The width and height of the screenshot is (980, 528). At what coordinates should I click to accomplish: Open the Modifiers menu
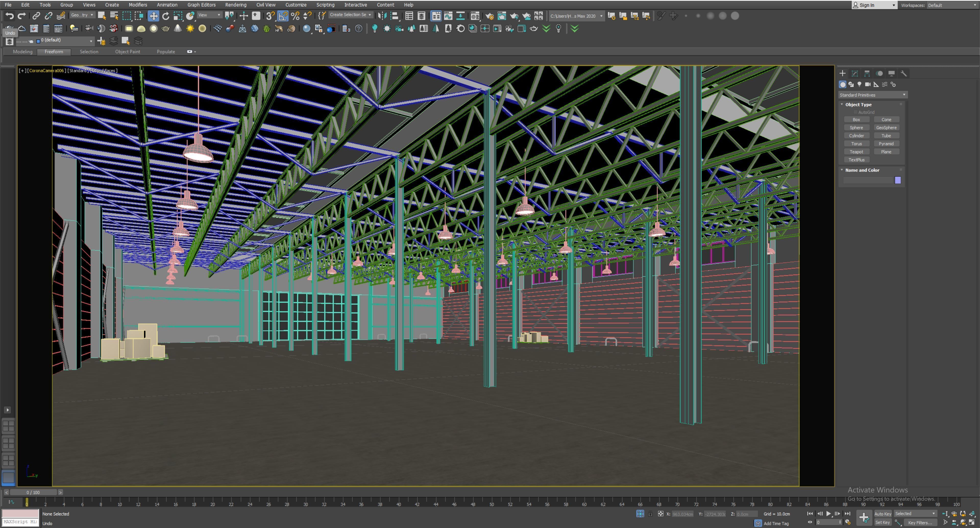pyautogui.click(x=138, y=5)
